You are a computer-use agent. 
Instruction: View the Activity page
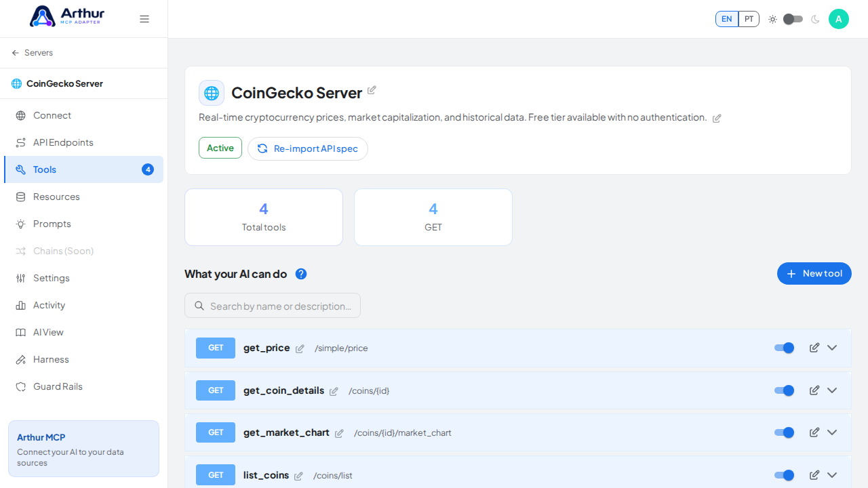[84, 305]
